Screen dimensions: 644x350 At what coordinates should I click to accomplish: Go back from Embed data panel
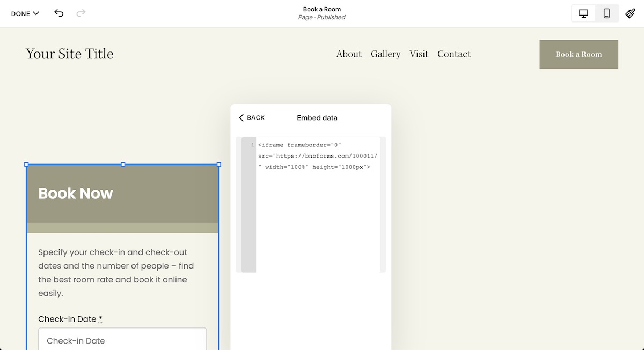[252, 117]
